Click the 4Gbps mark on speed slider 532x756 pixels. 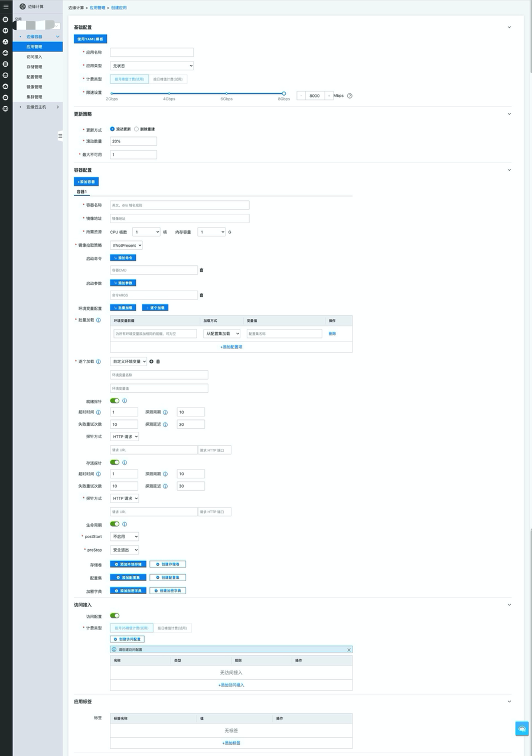pyautogui.click(x=169, y=93)
